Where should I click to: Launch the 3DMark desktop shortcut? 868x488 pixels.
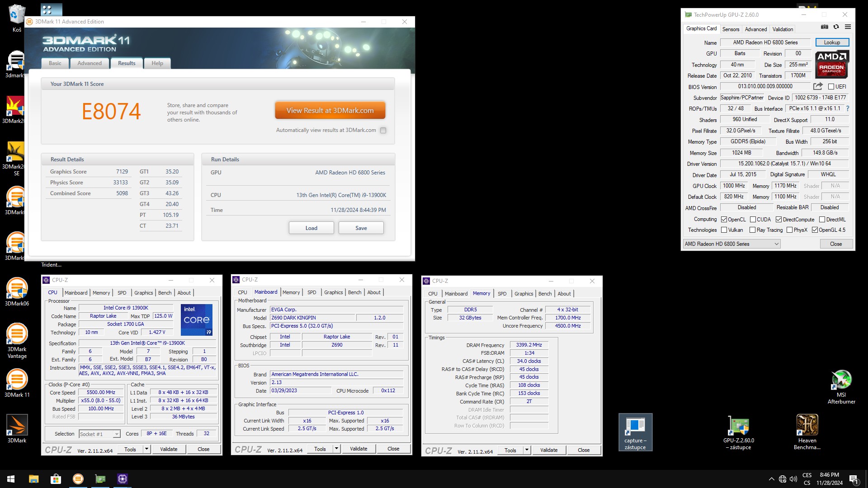17,429
